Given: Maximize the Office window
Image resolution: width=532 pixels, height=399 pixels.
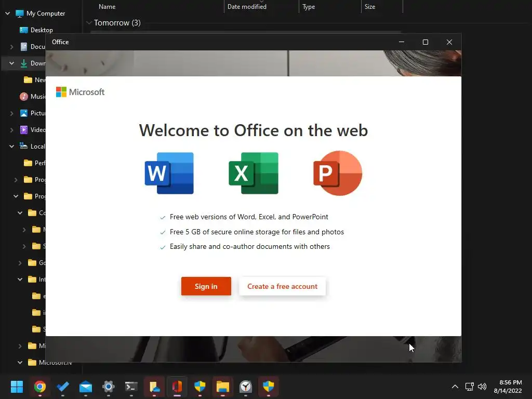Looking at the screenshot, I should click(425, 42).
